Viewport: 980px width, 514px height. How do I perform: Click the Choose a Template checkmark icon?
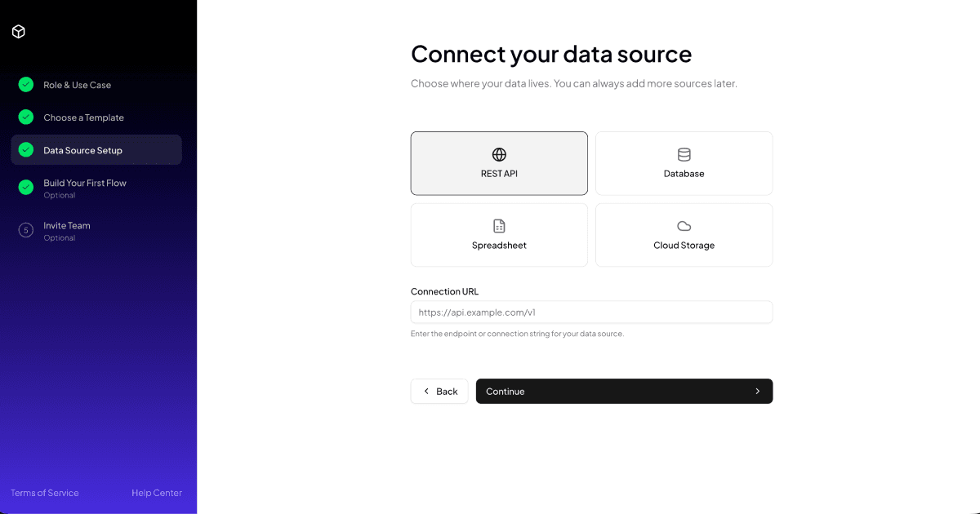(x=26, y=117)
